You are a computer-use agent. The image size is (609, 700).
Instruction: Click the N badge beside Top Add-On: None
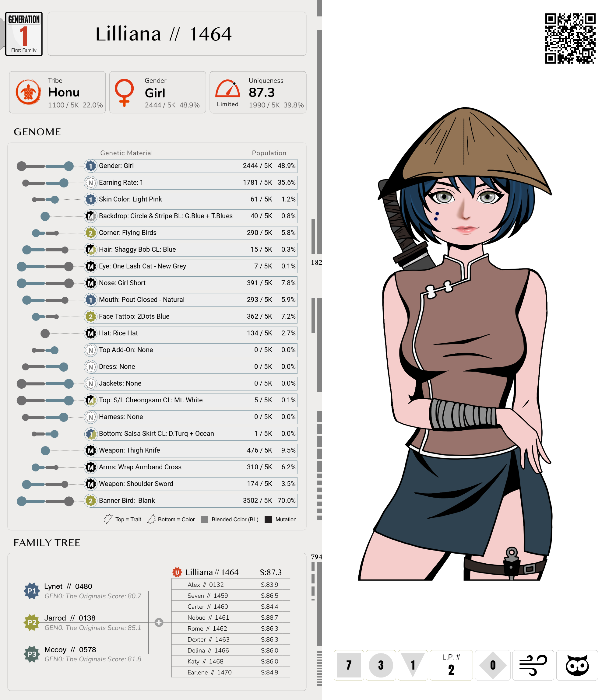tap(90, 350)
